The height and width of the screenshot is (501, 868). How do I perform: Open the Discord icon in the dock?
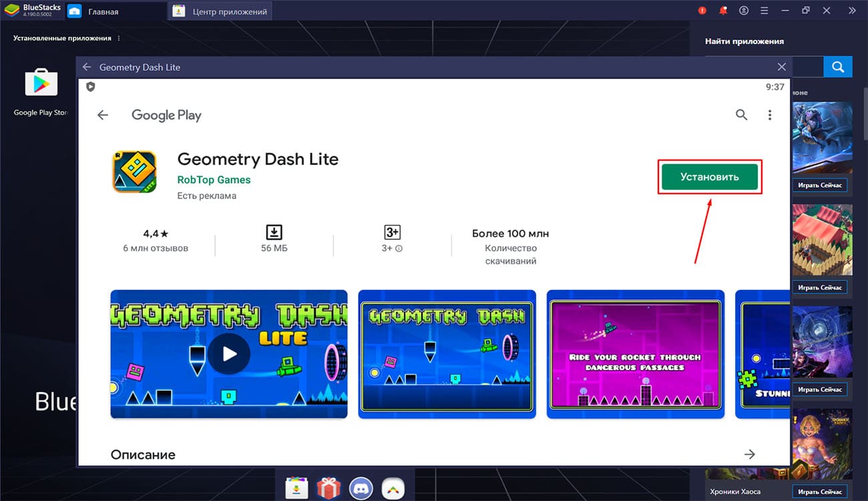tap(361, 488)
